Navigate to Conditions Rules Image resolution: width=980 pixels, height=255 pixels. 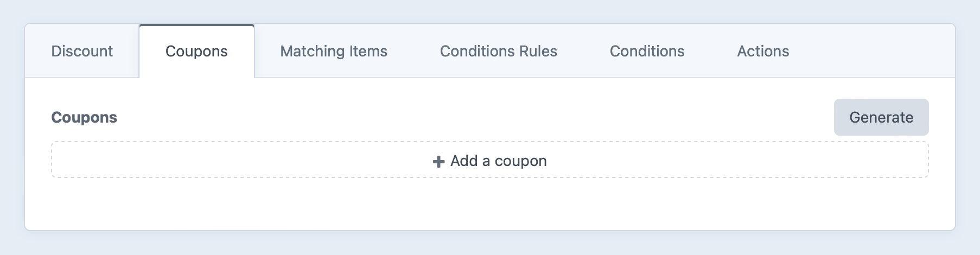click(x=498, y=51)
